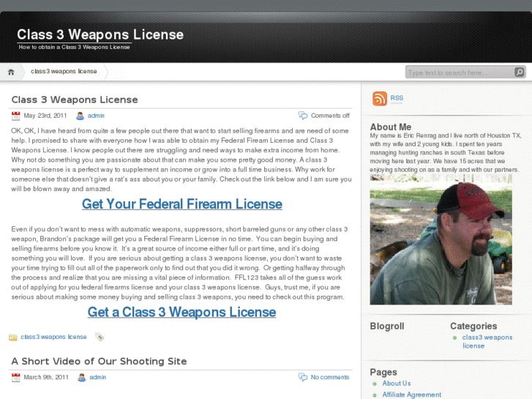The width and height of the screenshot is (532, 399).
Task: Open class3 weapons license under Categories
Action: 487,342
